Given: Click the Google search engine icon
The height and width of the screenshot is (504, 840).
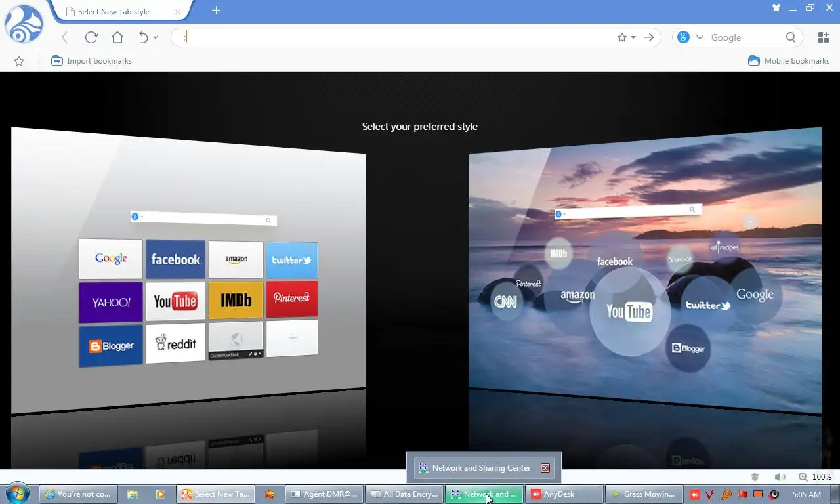Looking at the screenshot, I should pyautogui.click(x=683, y=37).
